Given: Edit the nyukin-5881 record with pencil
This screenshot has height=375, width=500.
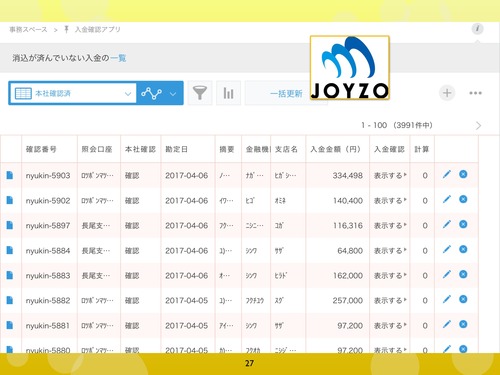Looking at the screenshot, I should [x=447, y=324].
